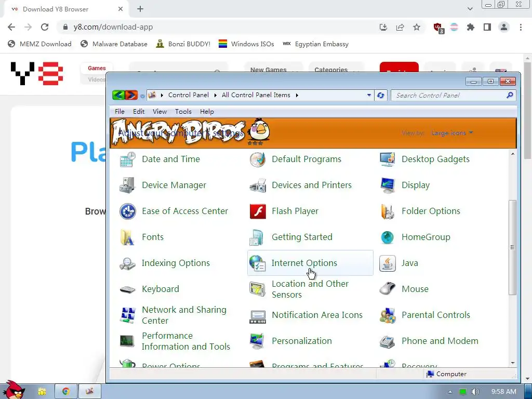Open the Keyboard icon
This screenshot has height=399, width=532.
pyautogui.click(x=128, y=289)
